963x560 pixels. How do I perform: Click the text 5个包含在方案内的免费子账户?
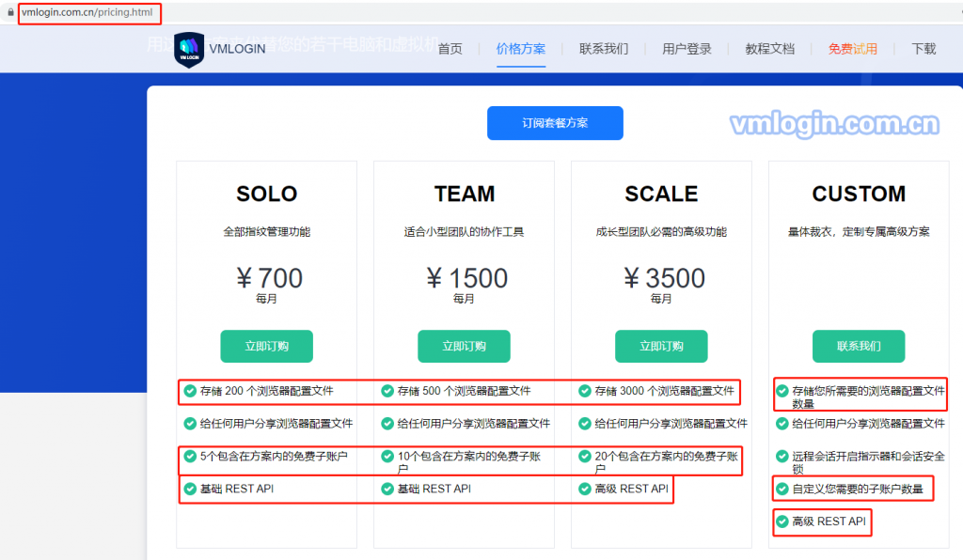[274, 457]
